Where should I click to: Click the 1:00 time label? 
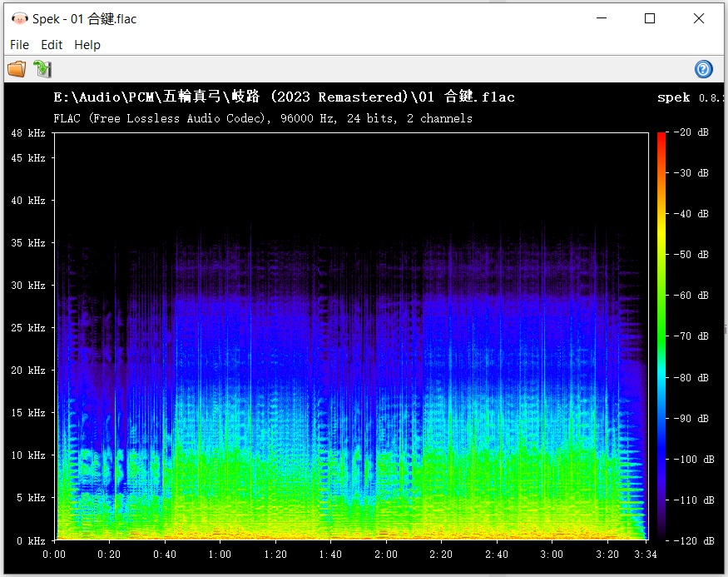[x=220, y=555]
